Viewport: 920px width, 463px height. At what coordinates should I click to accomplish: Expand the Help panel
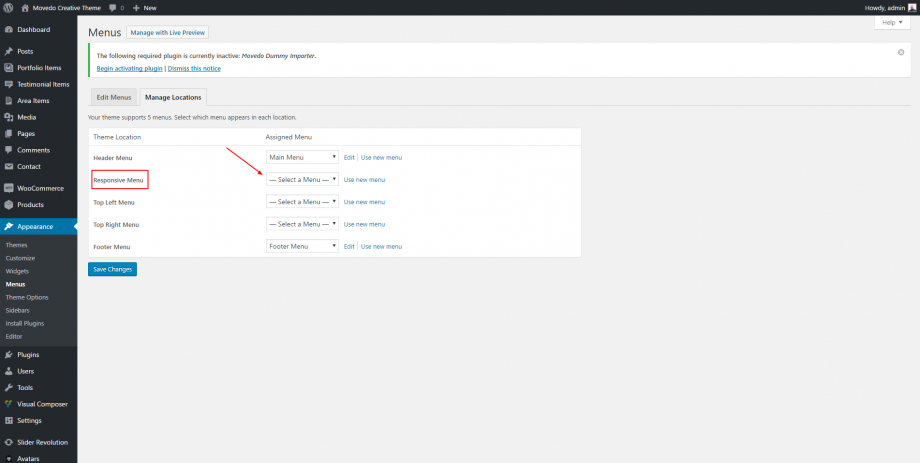point(891,22)
